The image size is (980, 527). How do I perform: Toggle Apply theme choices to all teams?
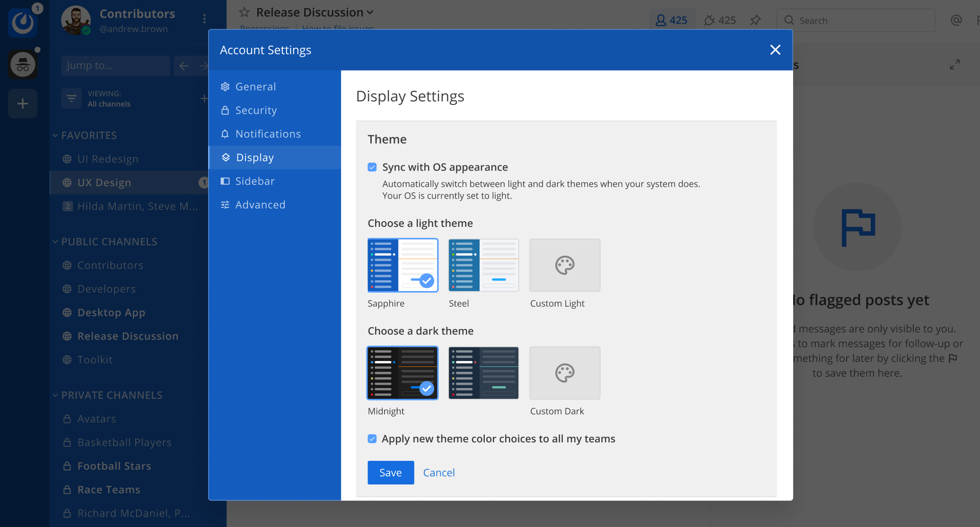point(372,439)
